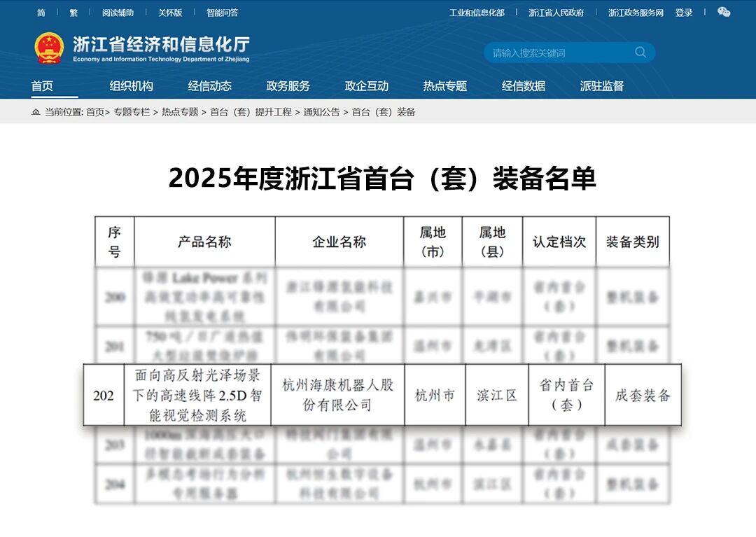Image resolution: width=756 pixels, height=537 pixels.
Task: Enable 关怀版 care mode
Action: point(170,13)
